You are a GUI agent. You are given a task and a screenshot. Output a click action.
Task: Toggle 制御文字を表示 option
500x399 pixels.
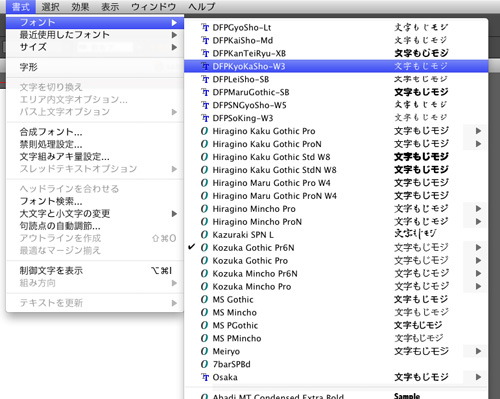click(95, 270)
